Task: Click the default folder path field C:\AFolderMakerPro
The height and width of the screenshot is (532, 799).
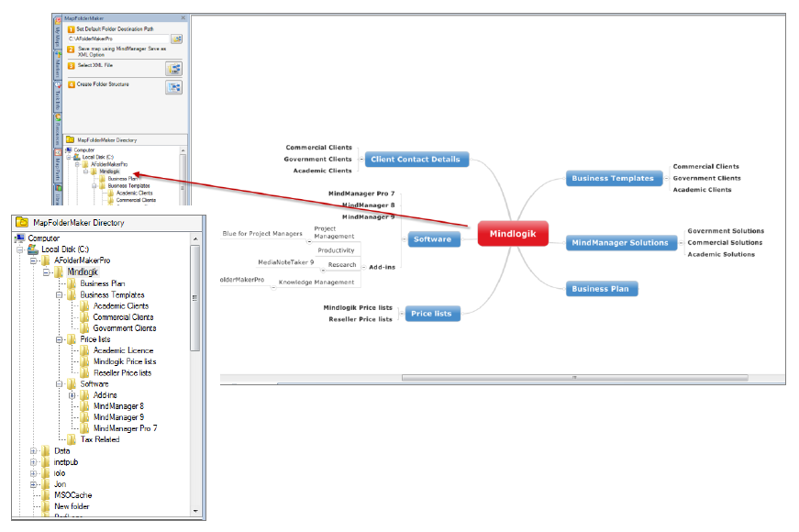Action: (x=117, y=39)
